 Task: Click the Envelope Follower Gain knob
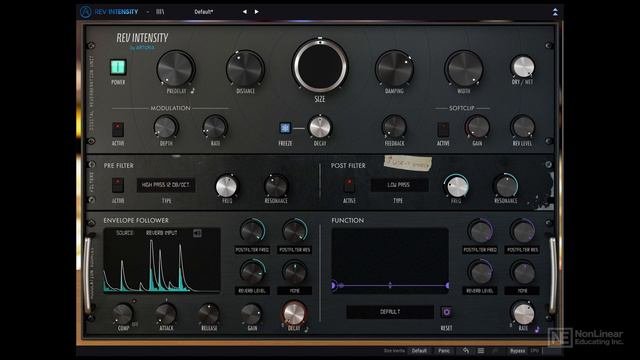tap(252, 314)
